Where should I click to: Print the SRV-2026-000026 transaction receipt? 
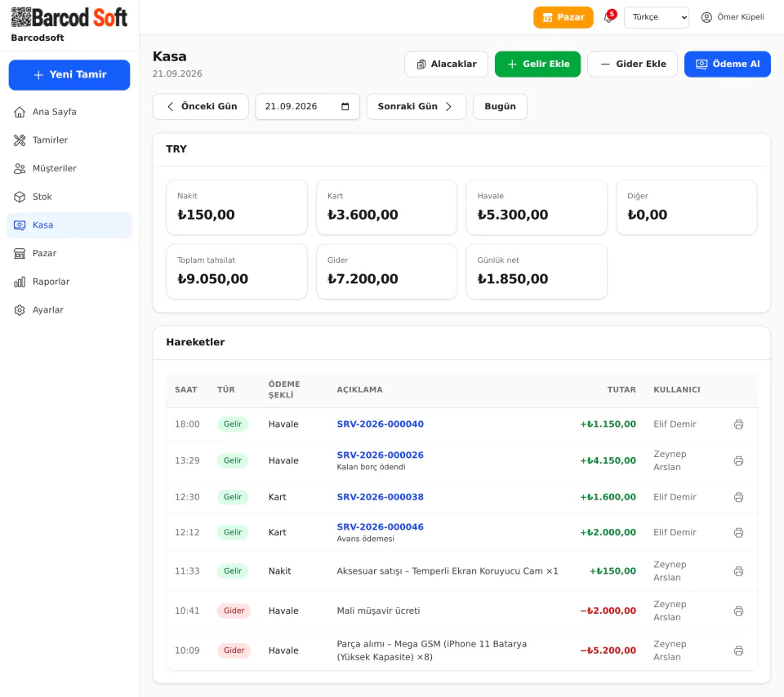tap(738, 460)
